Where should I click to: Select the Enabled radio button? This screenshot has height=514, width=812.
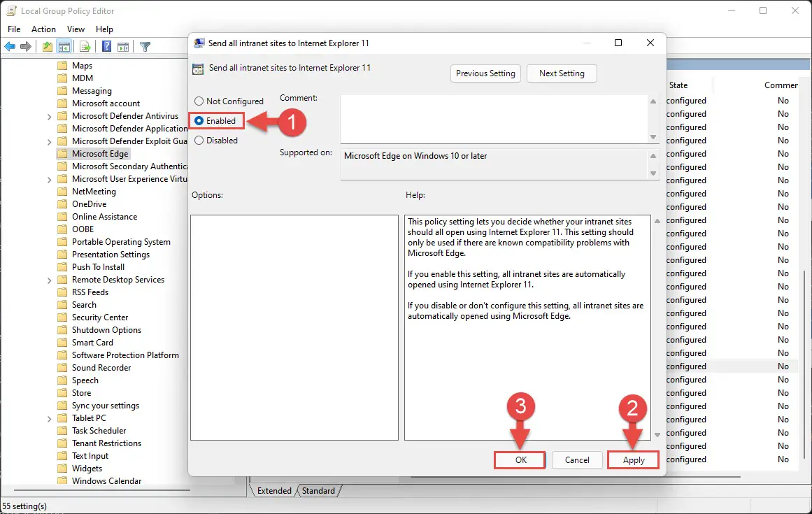pos(199,120)
